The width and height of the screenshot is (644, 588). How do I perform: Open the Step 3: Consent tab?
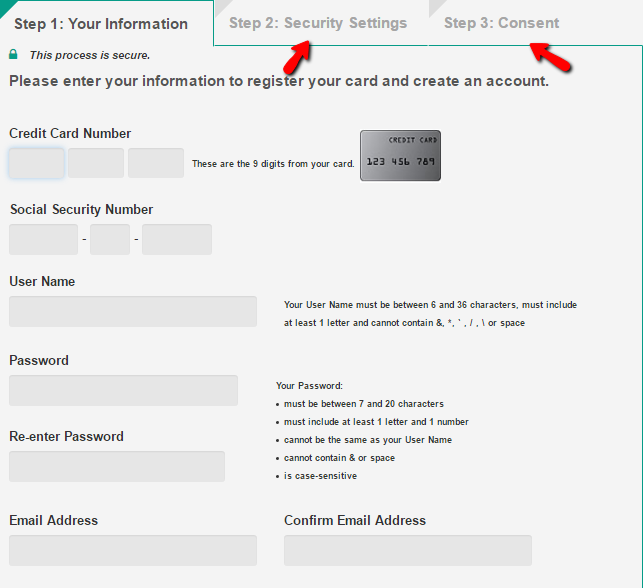click(501, 23)
